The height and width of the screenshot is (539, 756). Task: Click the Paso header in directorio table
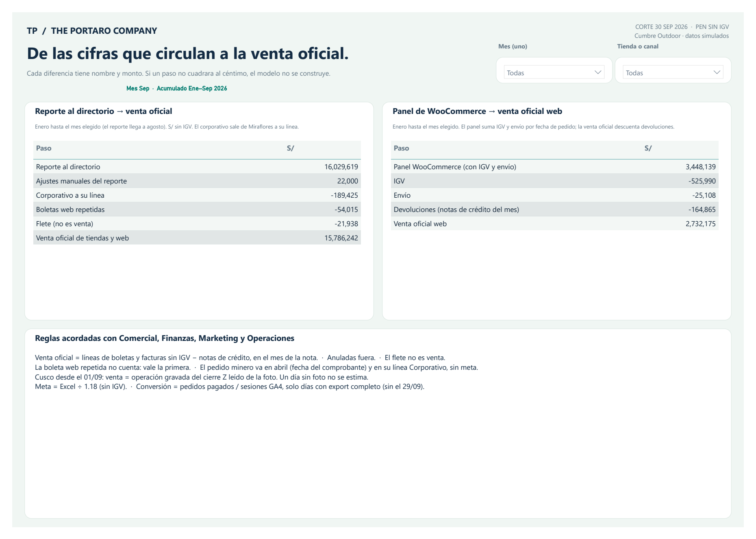point(44,148)
